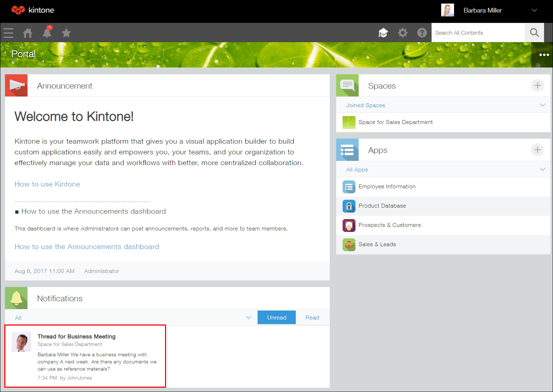Viewport: 553px width, 392px height.
Task: Click the graduation cap help center icon
Action: point(383,33)
